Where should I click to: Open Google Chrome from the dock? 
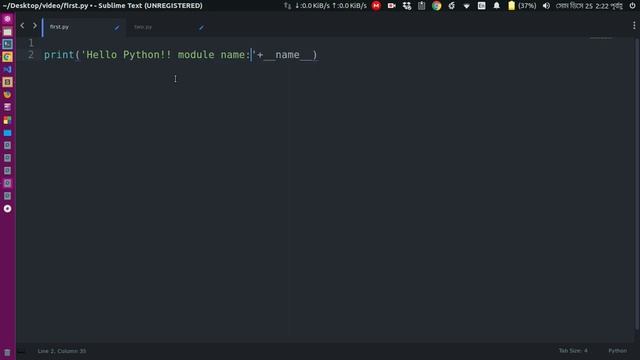click(x=7, y=57)
